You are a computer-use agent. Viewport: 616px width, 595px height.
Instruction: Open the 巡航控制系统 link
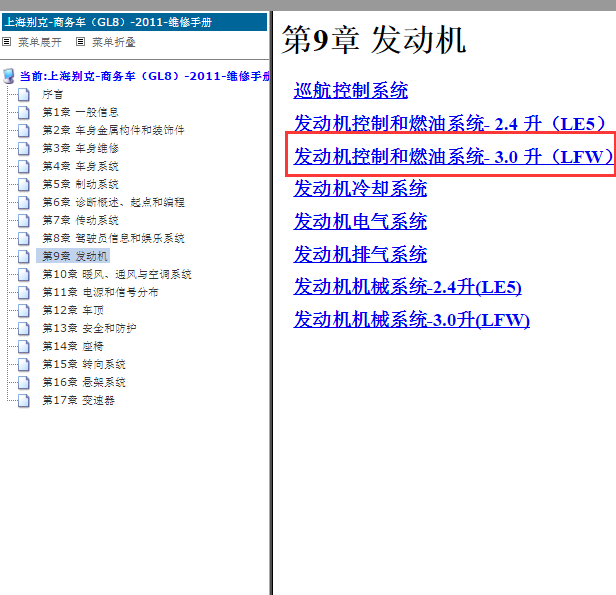pyautogui.click(x=351, y=91)
